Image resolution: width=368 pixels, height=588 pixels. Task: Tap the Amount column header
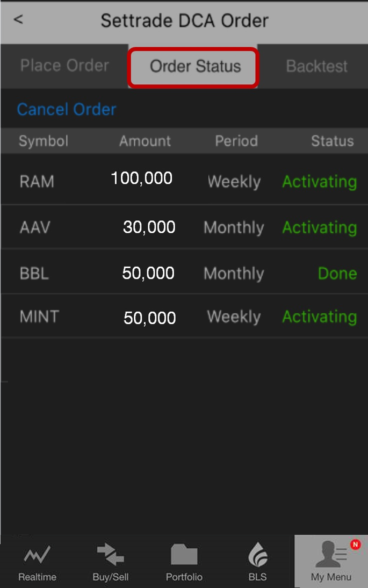pos(145,141)
